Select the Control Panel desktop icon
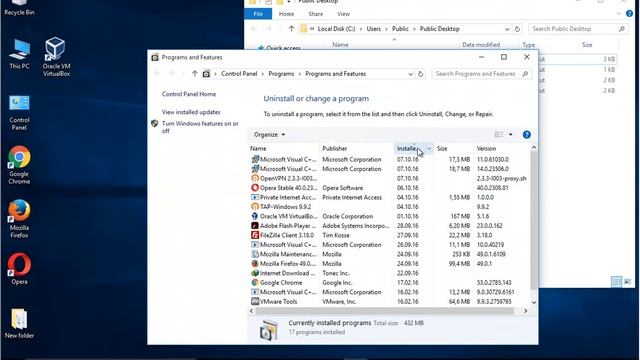 [x=19, y=113]
